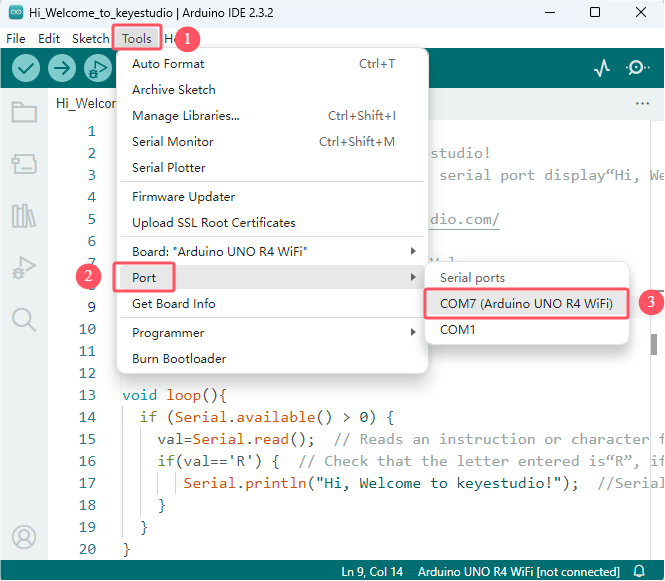The height and width of the screenshot is (581, 665).
Task: Launch Serial Monitor from Tools menu
Action: (272, 142)
